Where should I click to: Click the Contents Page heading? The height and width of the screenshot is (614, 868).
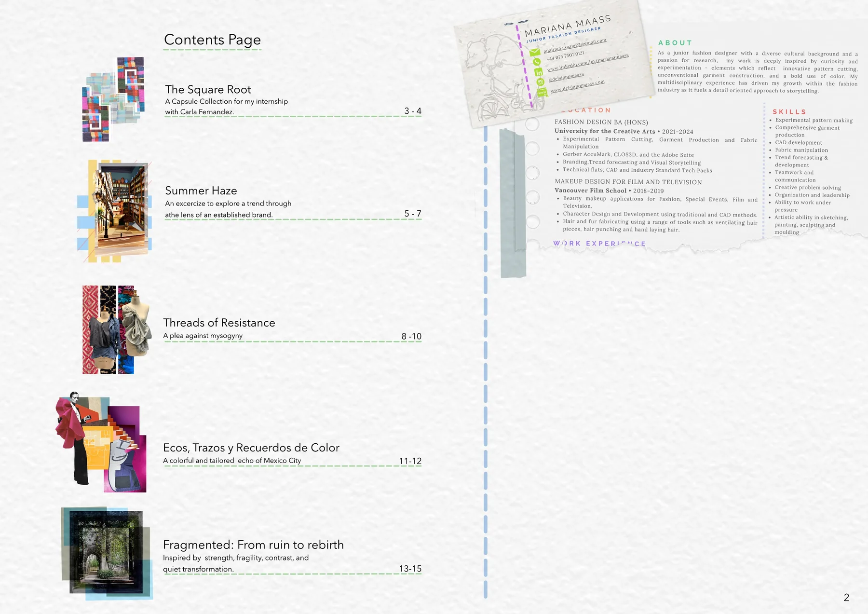point(212,40)
